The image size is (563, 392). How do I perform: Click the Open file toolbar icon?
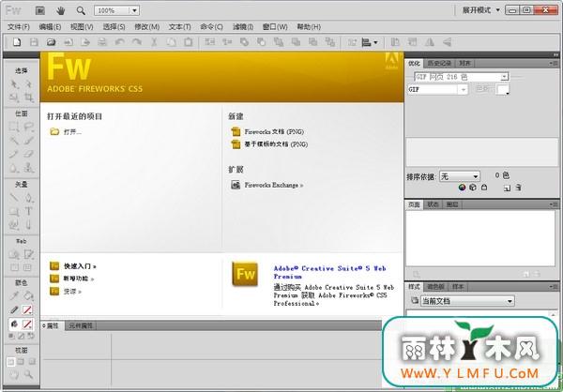click(x=51, y=42)
